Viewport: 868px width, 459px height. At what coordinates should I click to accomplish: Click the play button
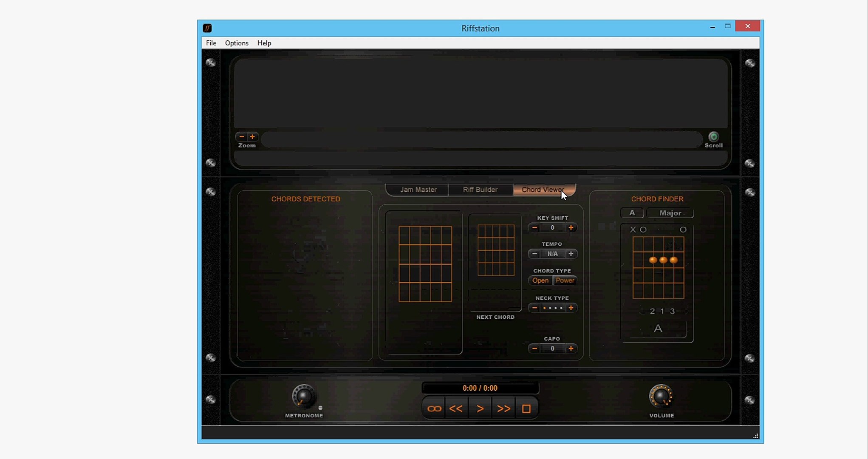480,408
